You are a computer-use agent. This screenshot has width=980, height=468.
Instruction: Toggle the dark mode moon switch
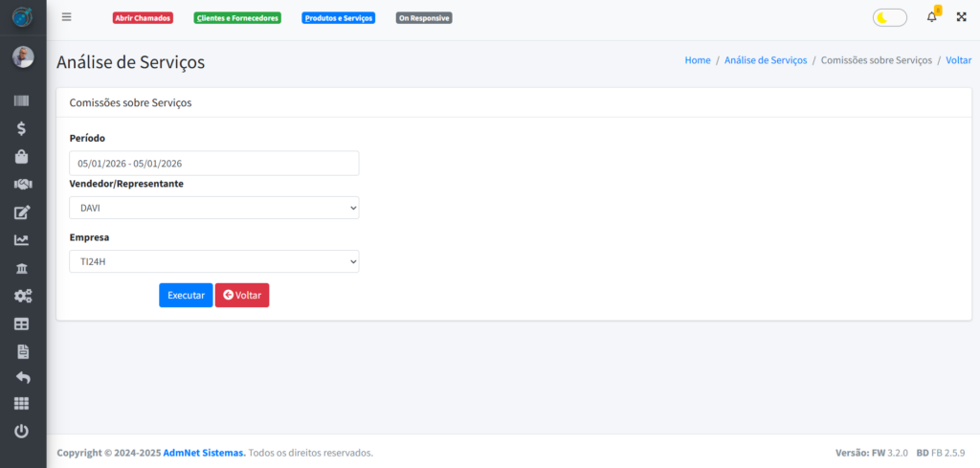(889, 17)
